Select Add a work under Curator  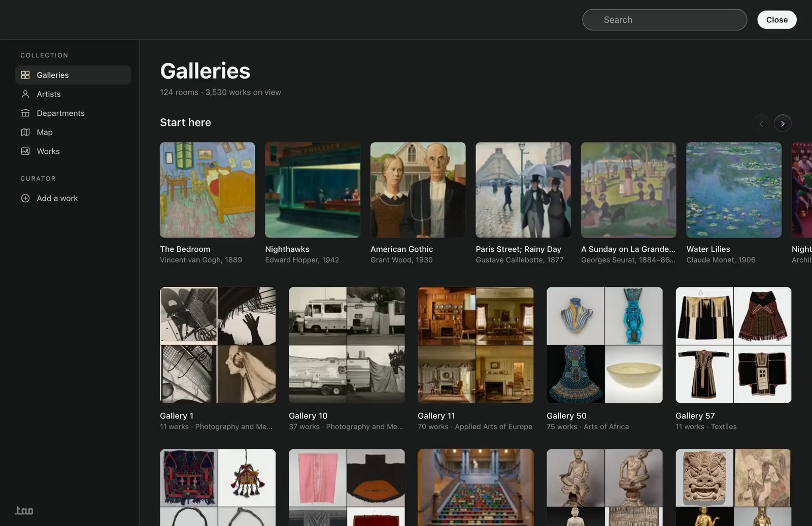pos(73,199)
